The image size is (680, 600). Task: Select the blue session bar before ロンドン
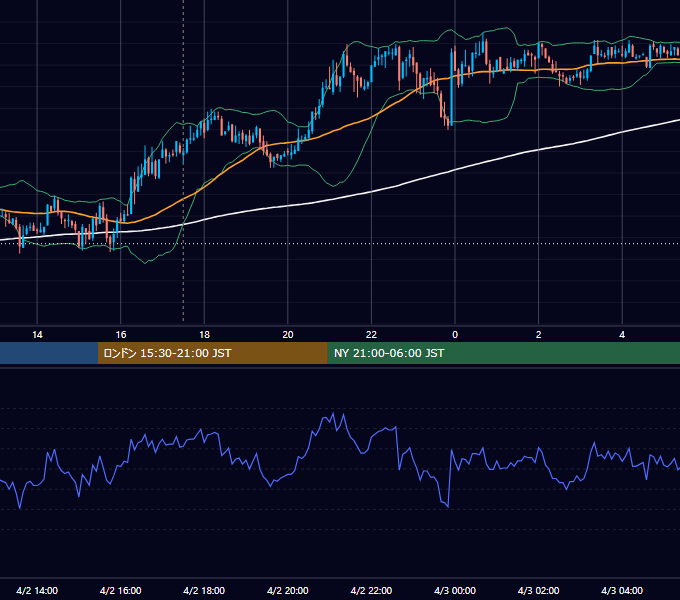(x=49, y=353)
